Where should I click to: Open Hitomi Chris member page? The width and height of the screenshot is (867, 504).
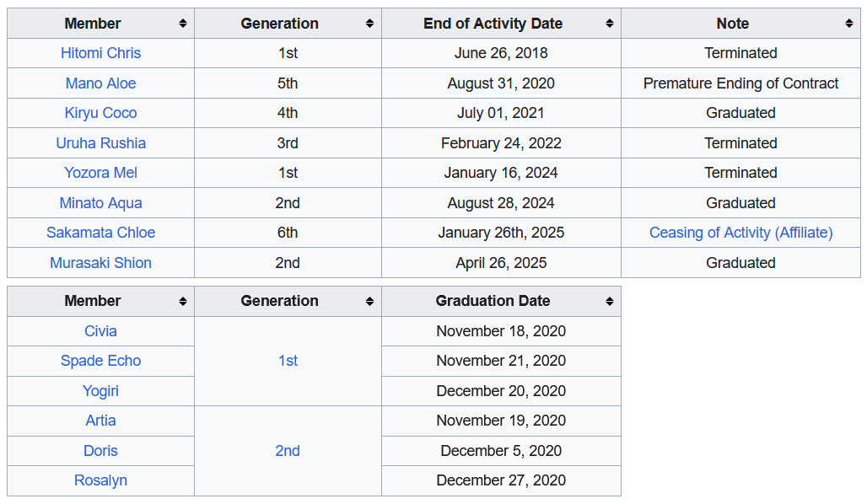click(100, 53)
